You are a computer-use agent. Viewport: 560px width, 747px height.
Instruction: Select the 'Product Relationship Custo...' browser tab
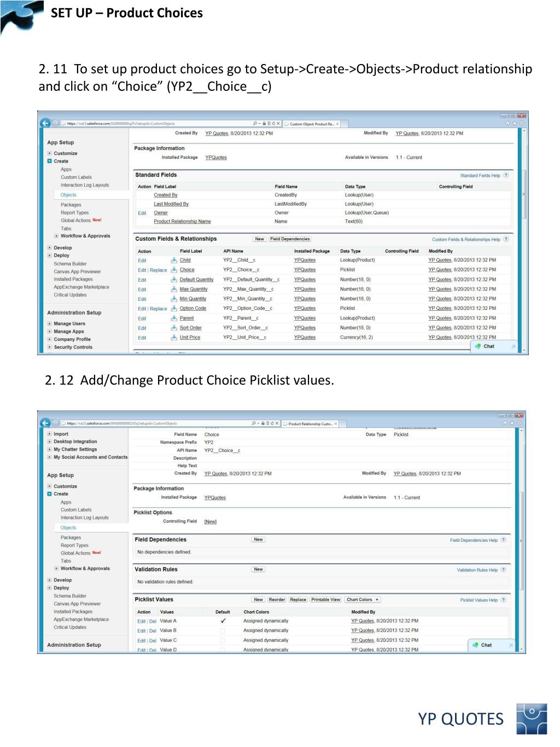point(310,424)
